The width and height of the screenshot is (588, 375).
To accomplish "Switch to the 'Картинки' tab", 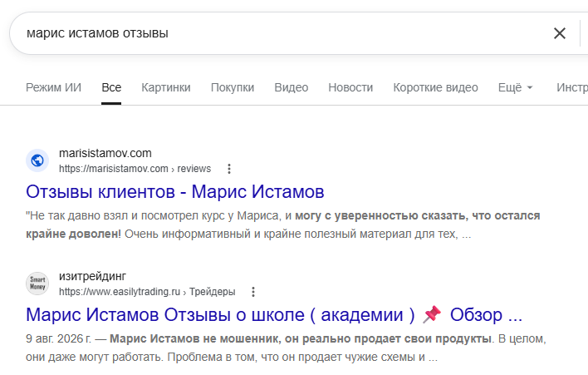I will pos(166,87).
